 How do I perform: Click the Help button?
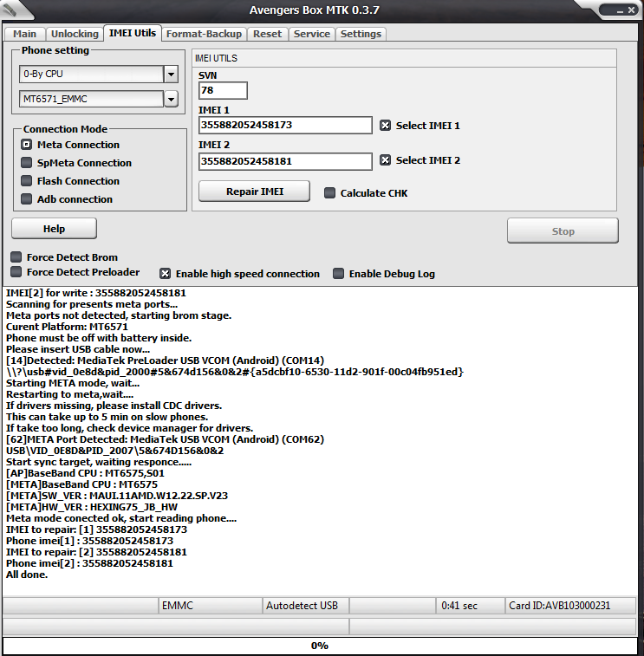pos(54,229)
